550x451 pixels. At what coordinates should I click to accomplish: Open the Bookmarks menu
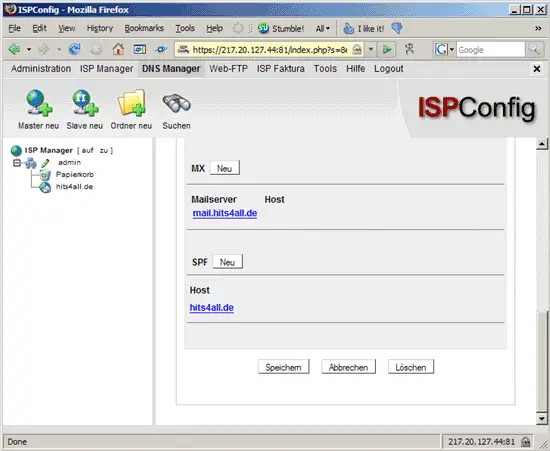144,28
